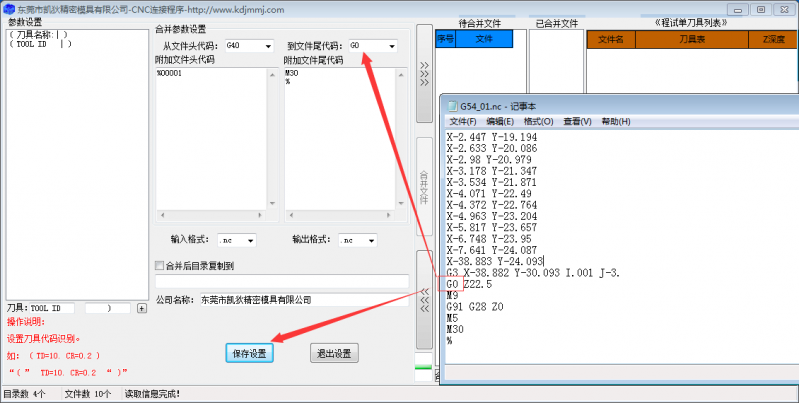
Task: Click the left double-arrow transfer button
Action: tap(424, 300)
